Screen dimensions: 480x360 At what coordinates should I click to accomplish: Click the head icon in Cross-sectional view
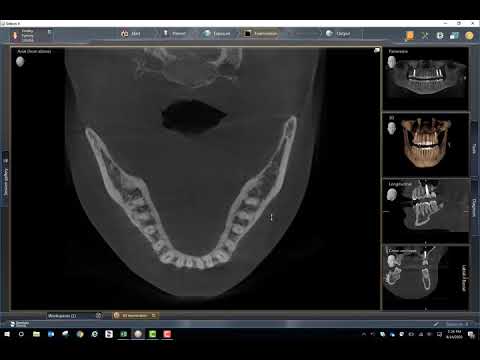click(x=392, y=260)
